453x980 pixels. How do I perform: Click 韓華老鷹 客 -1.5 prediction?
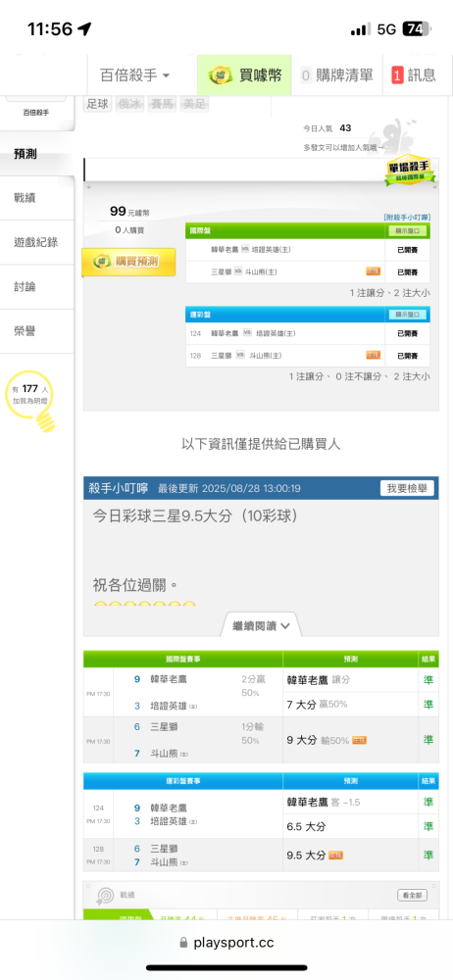click(x=351, y=802)
